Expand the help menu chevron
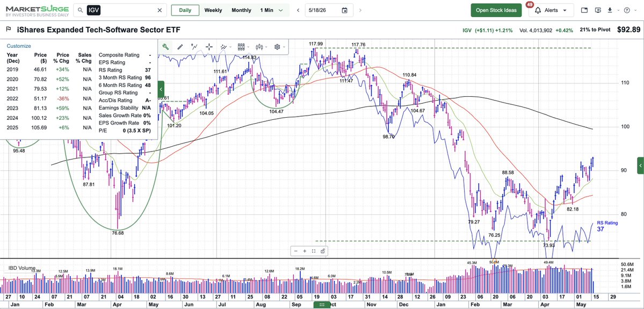644x309 pixels. click(634, 11)
